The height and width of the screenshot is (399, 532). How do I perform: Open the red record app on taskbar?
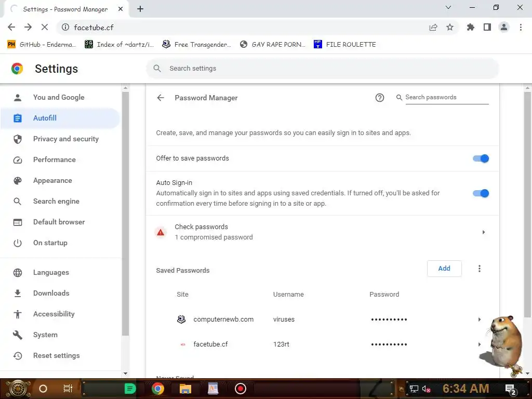[241, 389]
